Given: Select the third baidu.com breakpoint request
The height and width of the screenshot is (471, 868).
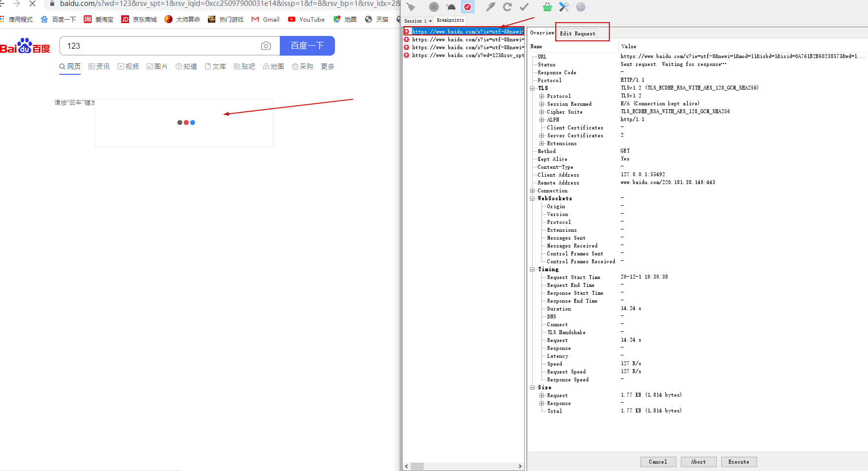Looking at the screenshot, I should click(x=464, y=47).
